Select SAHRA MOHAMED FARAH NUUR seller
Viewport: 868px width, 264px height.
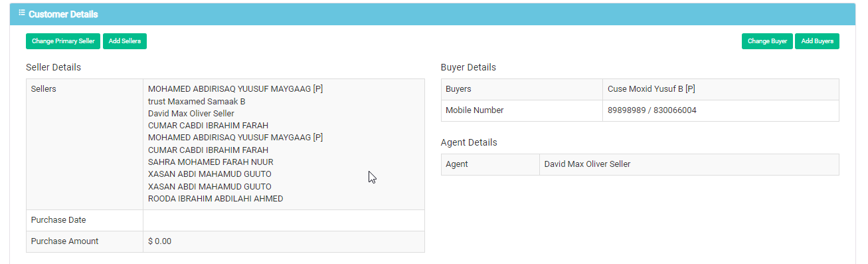[211, 162]
